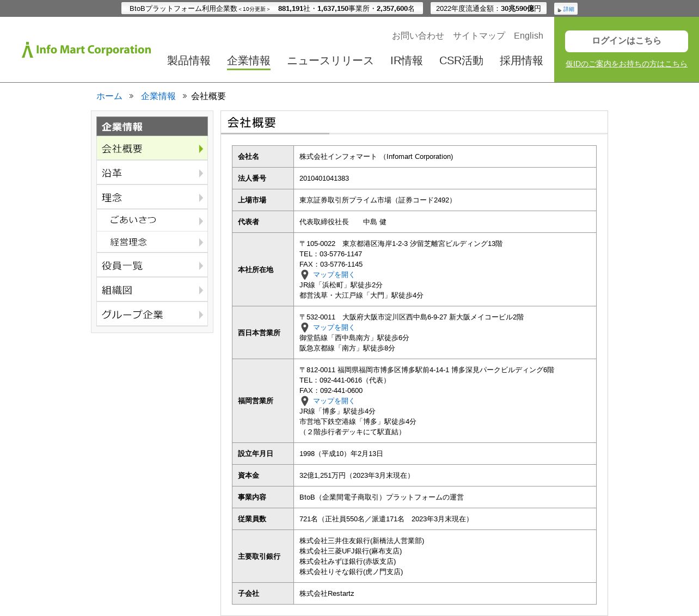699x616 pixels.
Task: Click 会社概要 current breadcrumb text
Action: (x=208, y=96)
